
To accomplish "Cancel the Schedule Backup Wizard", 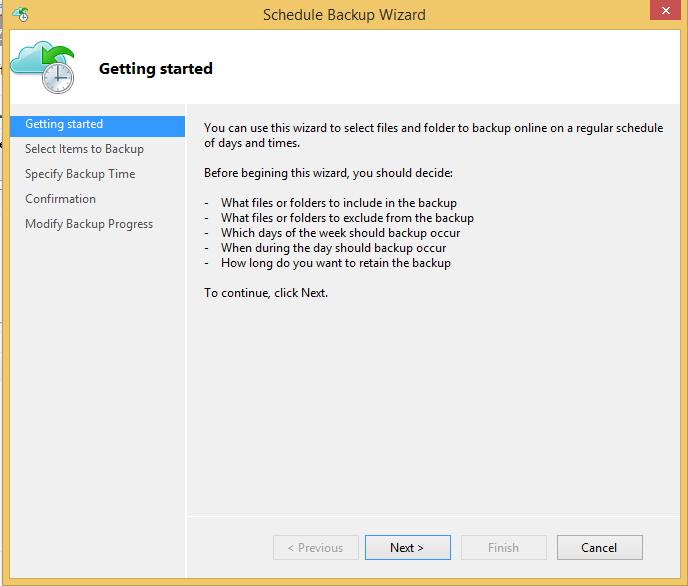I will 599,547.
